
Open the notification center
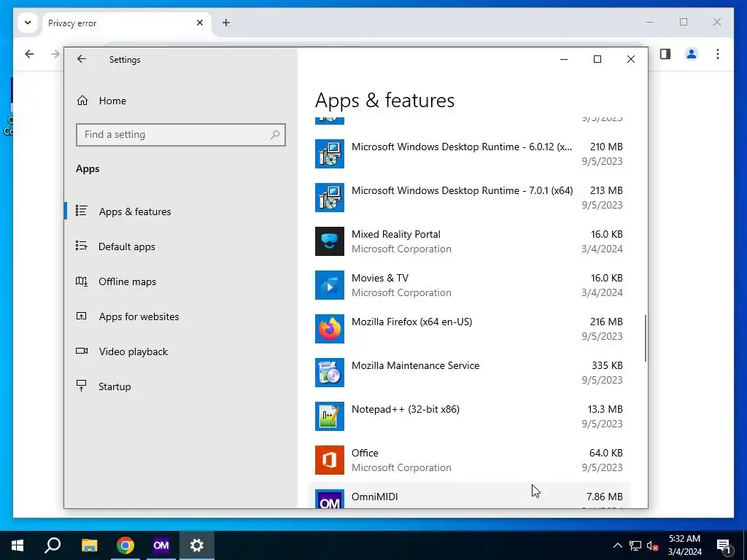coord(724,545)
